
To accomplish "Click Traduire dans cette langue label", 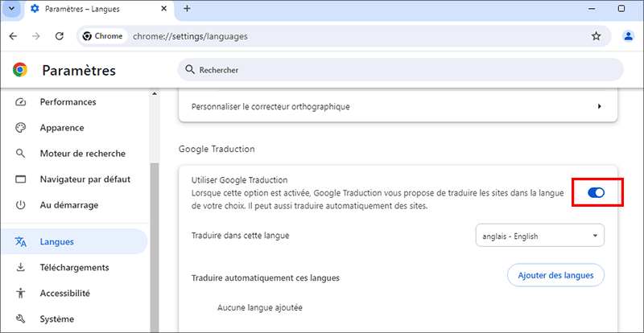I will coord(240,236).
